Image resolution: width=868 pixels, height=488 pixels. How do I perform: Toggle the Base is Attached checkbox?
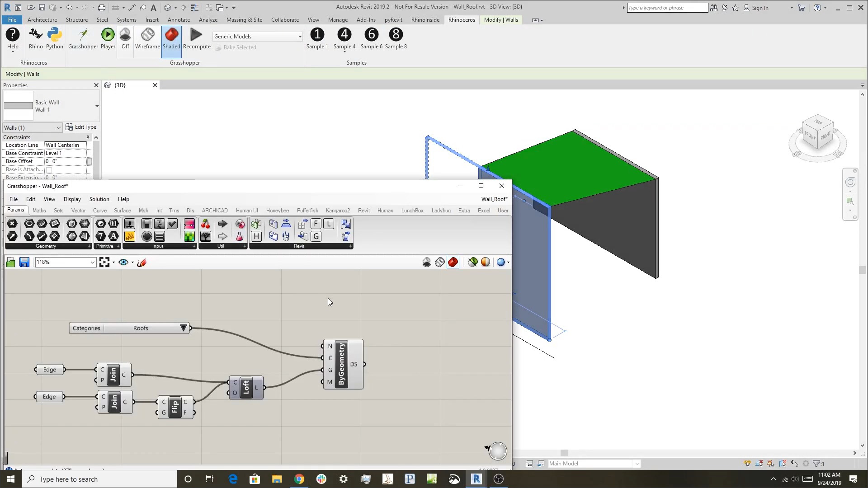(49, 170)
